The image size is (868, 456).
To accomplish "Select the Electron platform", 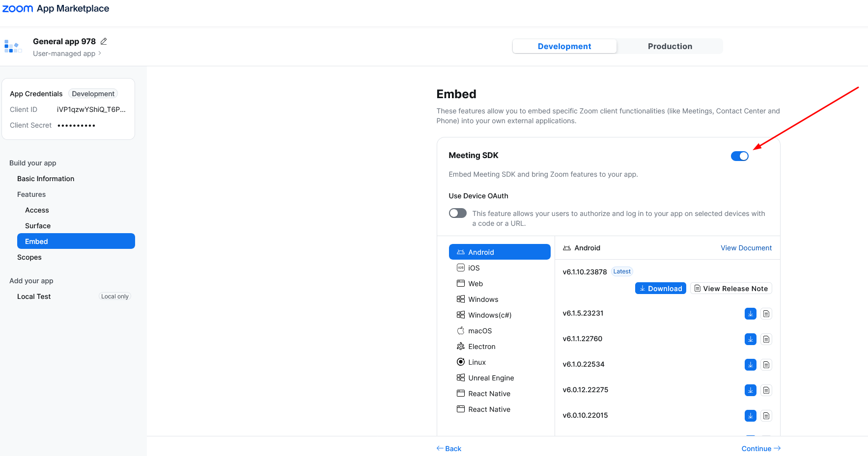I will (x=499, y=346).
